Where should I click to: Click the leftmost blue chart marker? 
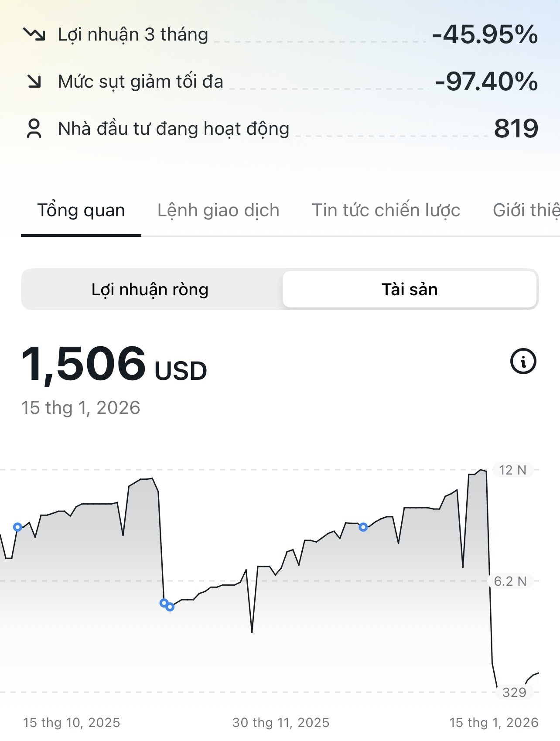tap(17, 527)
